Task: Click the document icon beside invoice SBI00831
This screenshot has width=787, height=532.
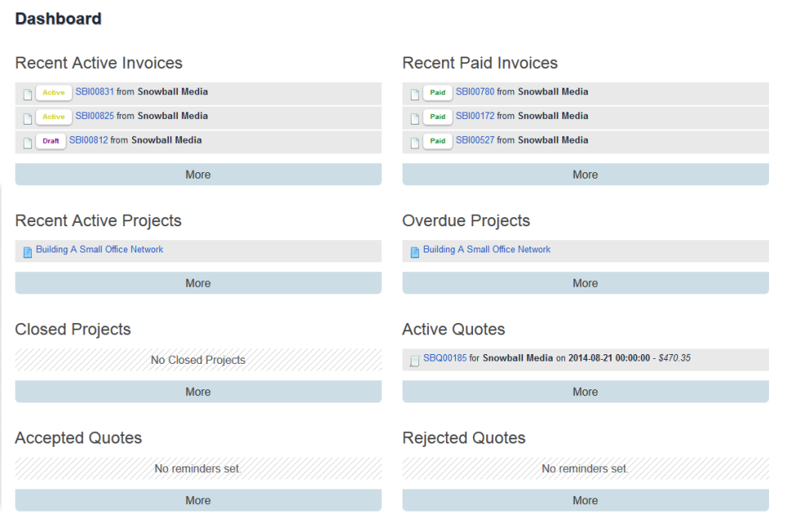Action: point(27,93)
